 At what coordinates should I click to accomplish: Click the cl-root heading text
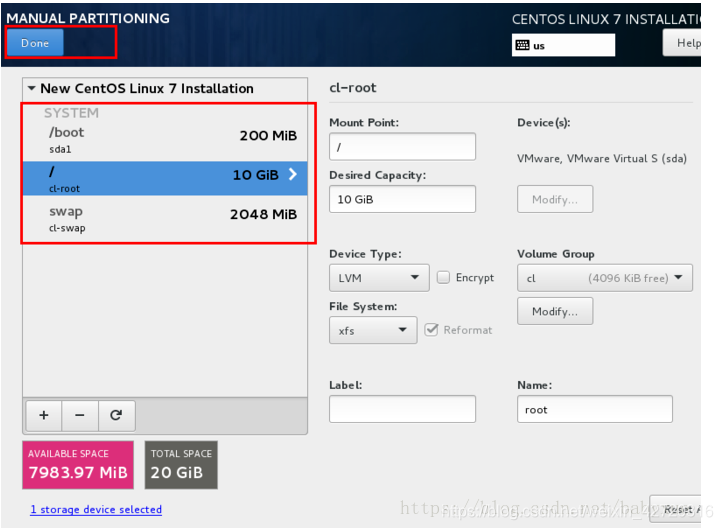(x=353, y=88)
